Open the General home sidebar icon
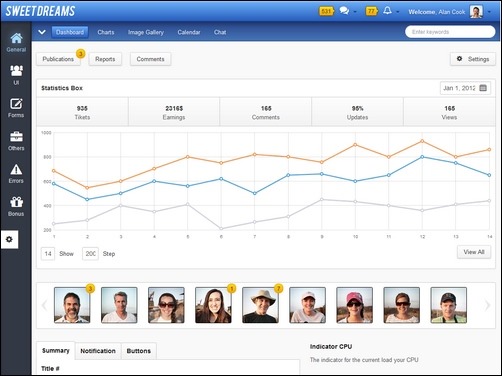This screenshot has width=502, height=376. (x=16, y=38)
